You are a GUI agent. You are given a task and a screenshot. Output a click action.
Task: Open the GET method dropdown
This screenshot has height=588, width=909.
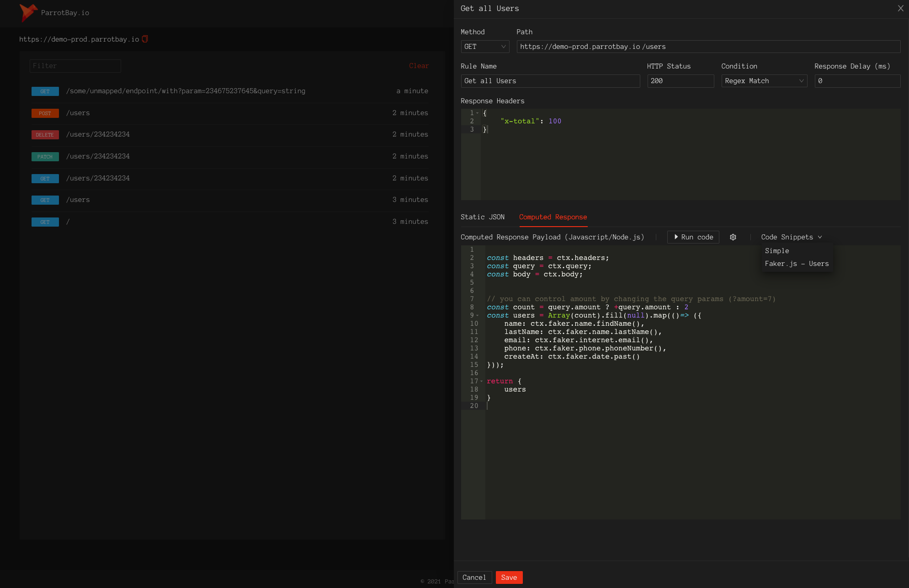(x=484, y=47)
